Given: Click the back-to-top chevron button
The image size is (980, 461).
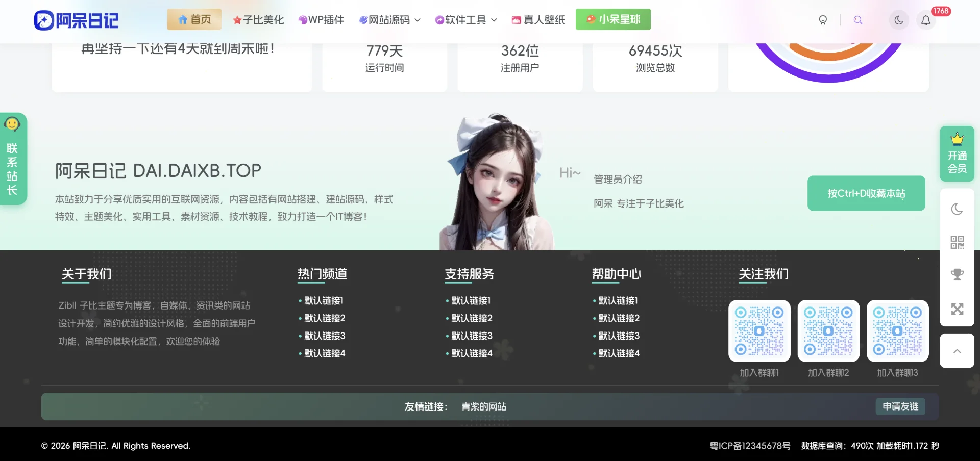Looking at the screenshot, I should pos(957,351).
